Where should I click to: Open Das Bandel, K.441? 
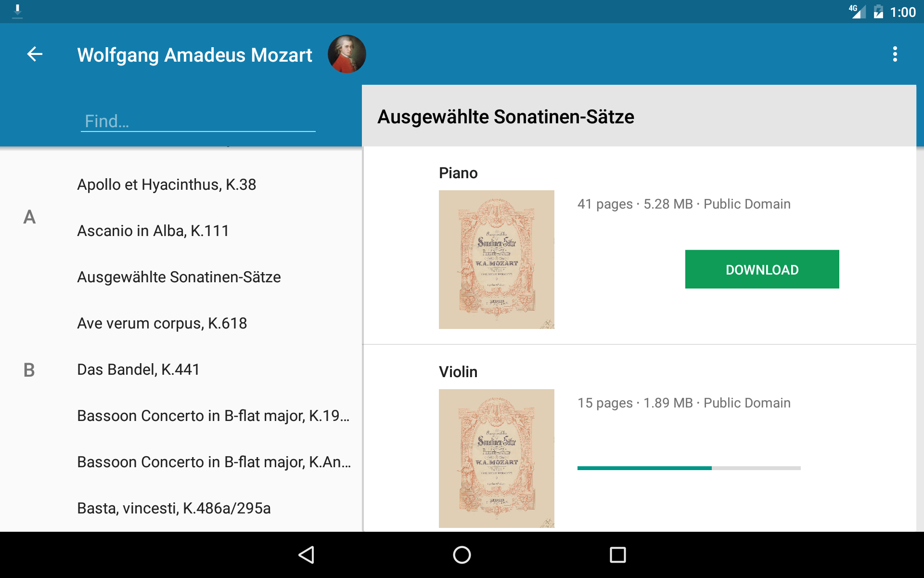[139, 369]
